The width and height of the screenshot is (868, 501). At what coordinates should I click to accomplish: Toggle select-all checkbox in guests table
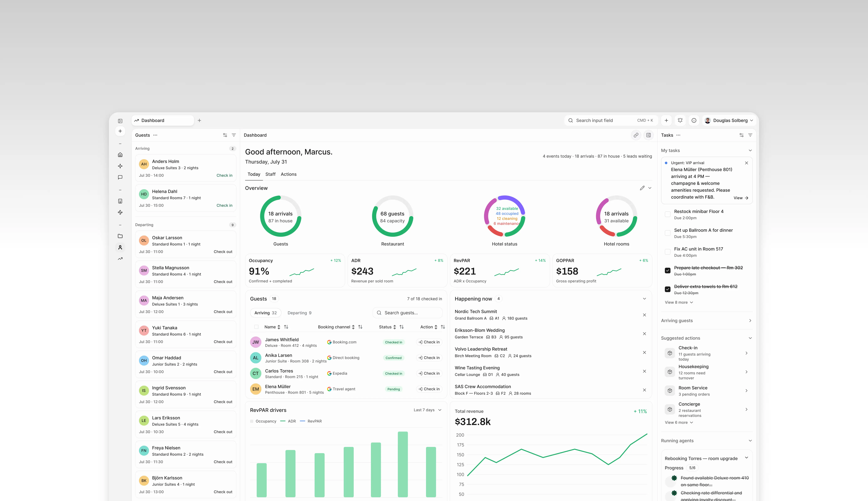(256, 327)
